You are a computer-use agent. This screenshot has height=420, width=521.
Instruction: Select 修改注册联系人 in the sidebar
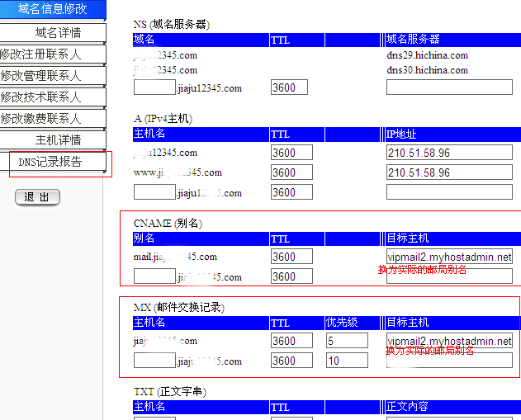point(53,54)
